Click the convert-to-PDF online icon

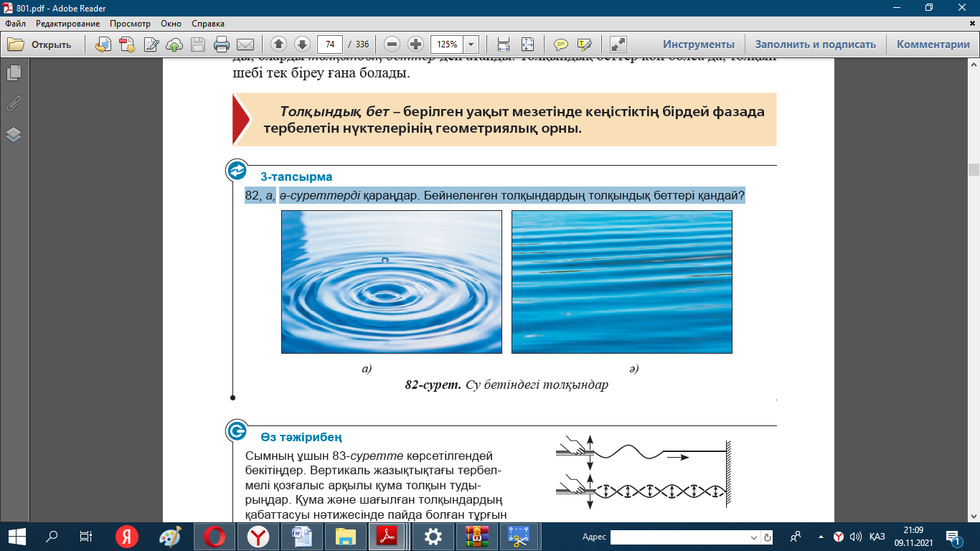(103, 44)
